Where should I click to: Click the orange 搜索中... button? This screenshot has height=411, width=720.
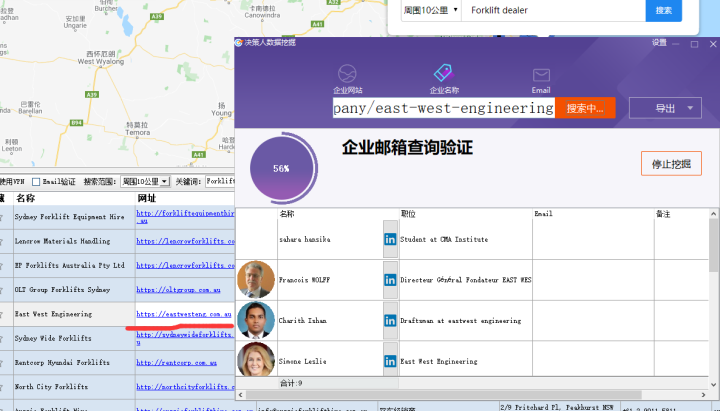(585, 108)
